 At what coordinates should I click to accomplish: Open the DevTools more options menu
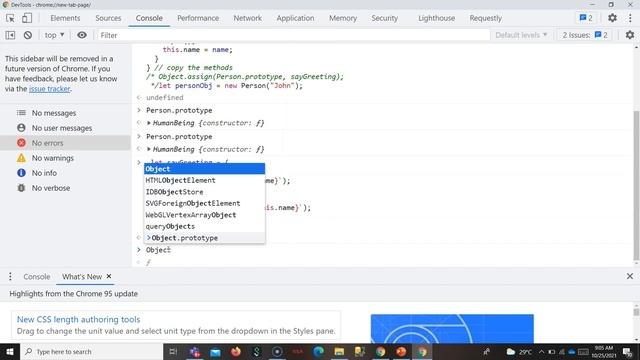point(630,18)
